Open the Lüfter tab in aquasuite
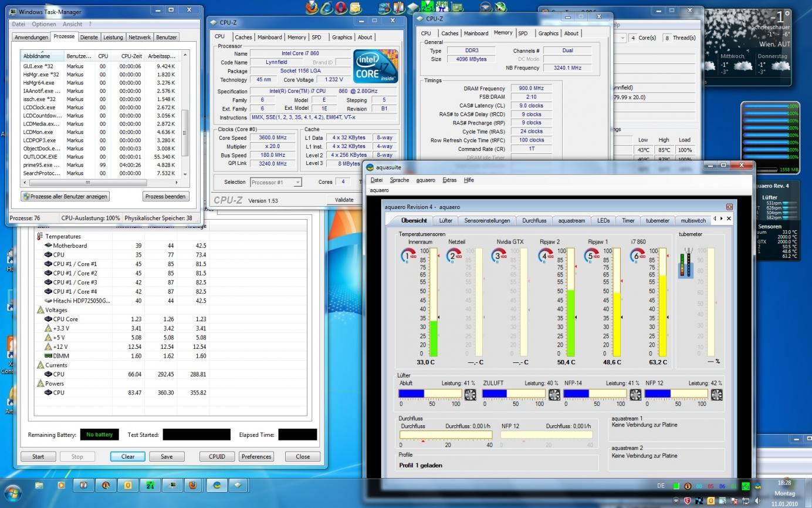812x508 pixels. (x=445, y=220)
